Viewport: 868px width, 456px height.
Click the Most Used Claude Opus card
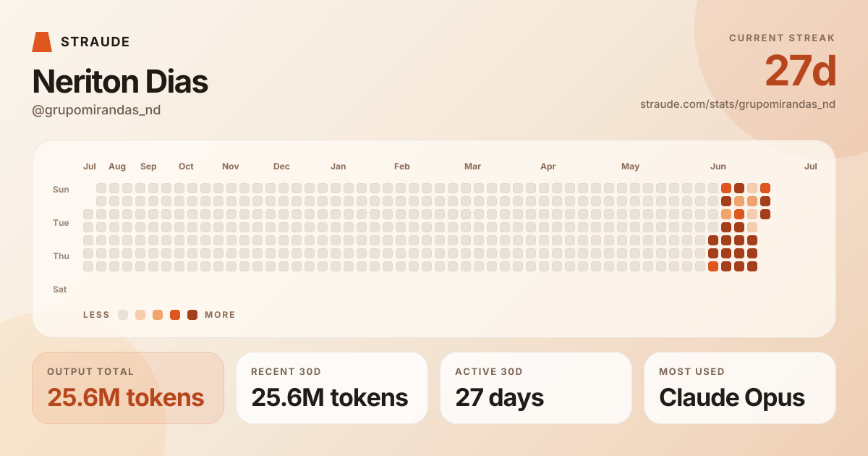(740, 388)
